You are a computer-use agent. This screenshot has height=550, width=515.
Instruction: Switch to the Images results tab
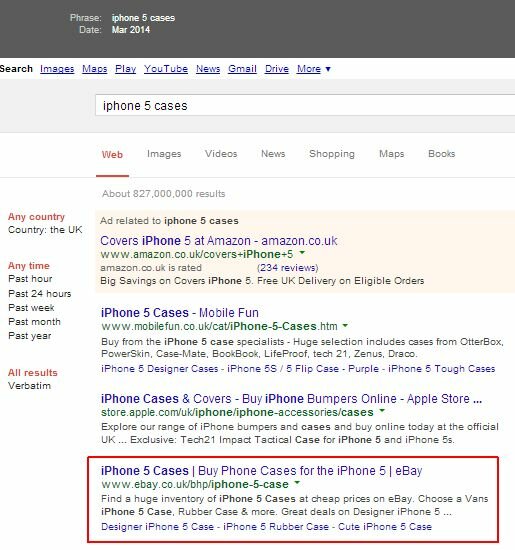click(164, 154)
